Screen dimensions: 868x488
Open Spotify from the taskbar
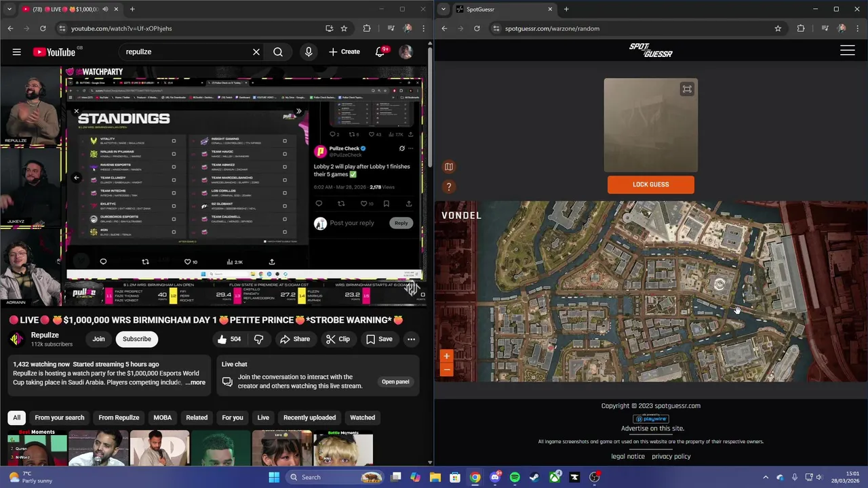[515, 477]
